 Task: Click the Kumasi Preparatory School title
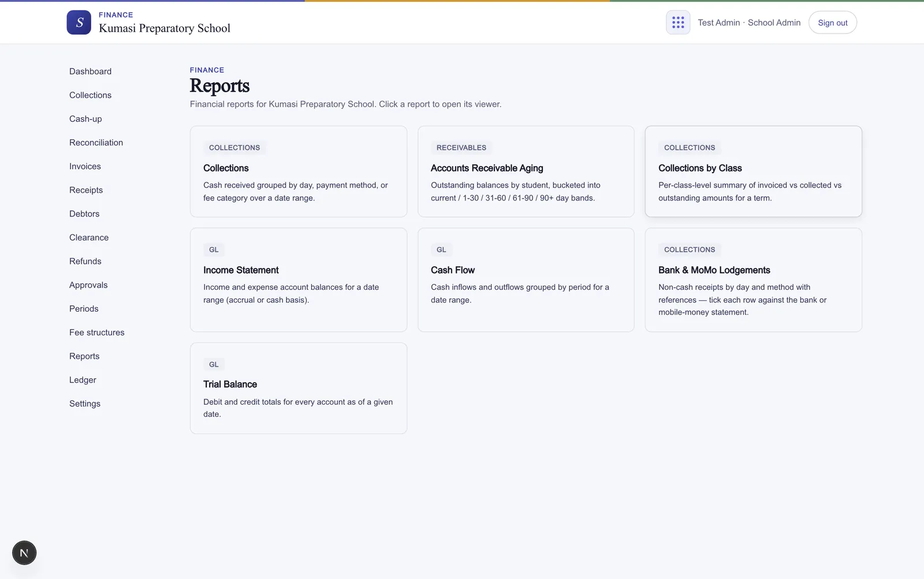click(165, 28)
